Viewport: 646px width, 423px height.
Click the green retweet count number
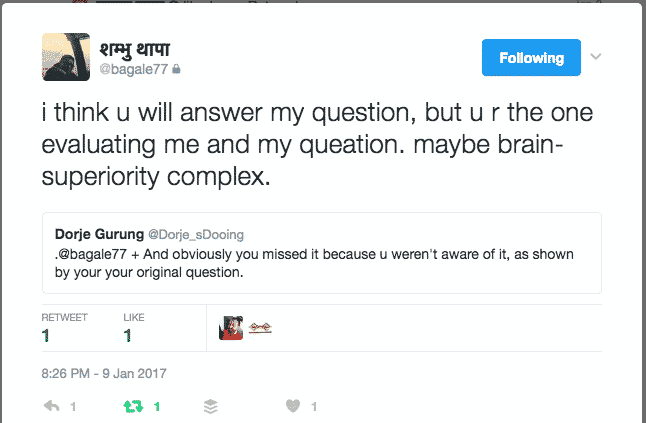point(157,407)
